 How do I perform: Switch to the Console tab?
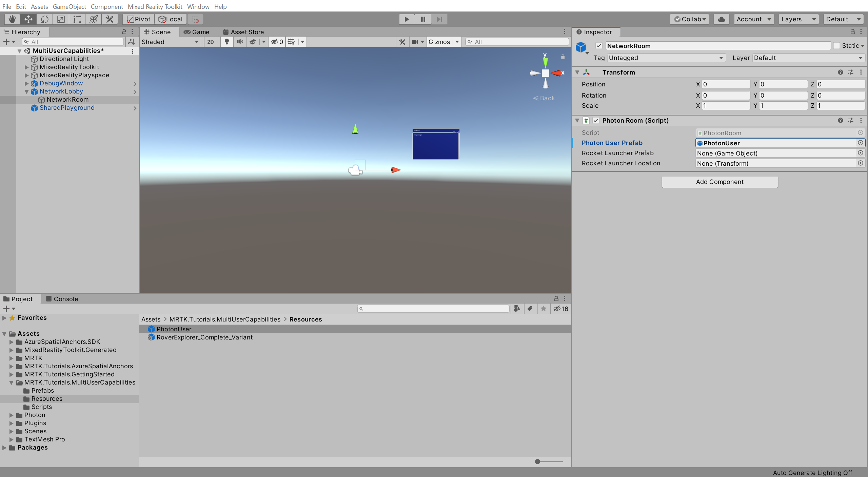(66, 298)
